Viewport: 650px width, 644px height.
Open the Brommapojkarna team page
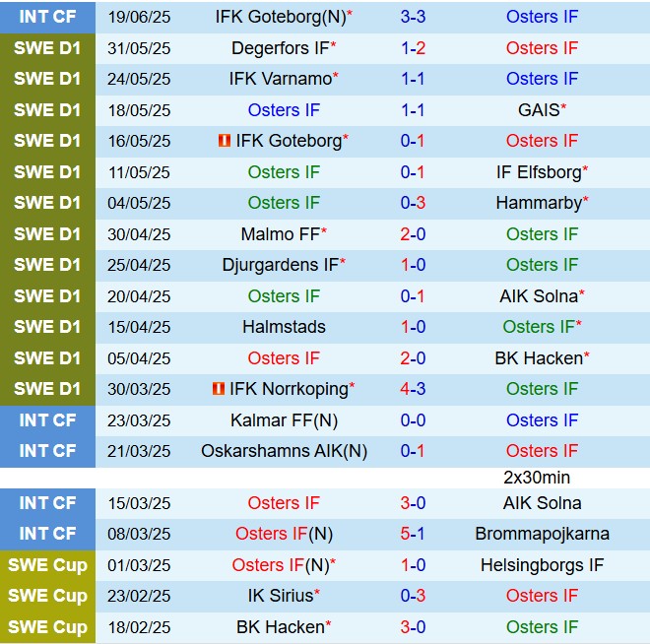point(542,534)
